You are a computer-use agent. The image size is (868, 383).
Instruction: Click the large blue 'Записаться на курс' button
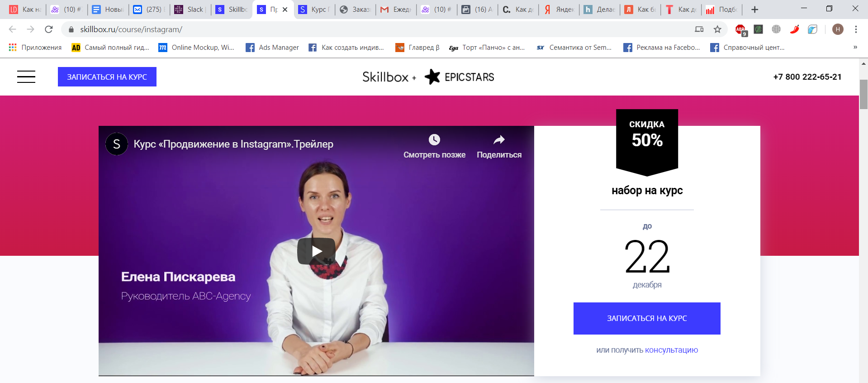647,318
